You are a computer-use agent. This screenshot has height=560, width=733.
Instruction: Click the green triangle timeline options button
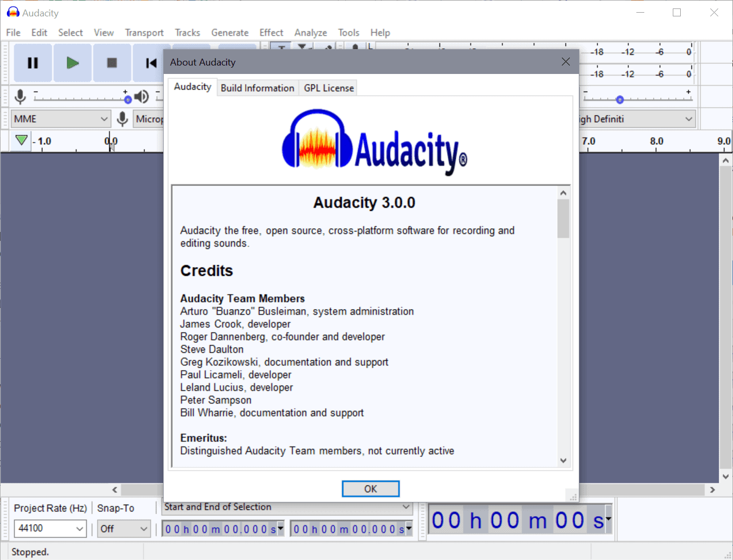click(21, 141)
